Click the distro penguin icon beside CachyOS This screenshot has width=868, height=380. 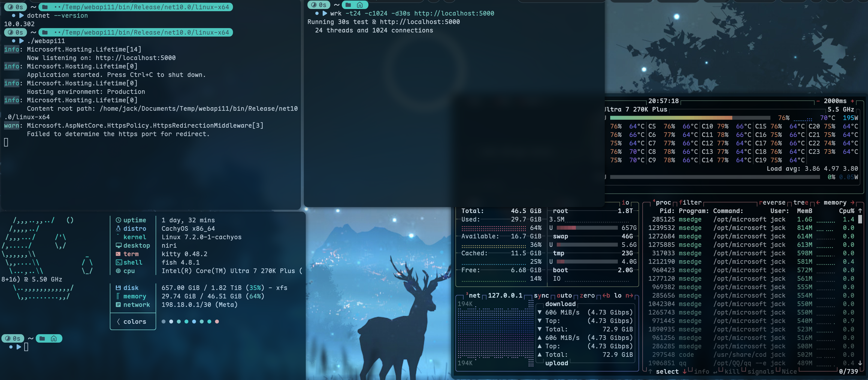pyautogui.click(x=118, y=229)
